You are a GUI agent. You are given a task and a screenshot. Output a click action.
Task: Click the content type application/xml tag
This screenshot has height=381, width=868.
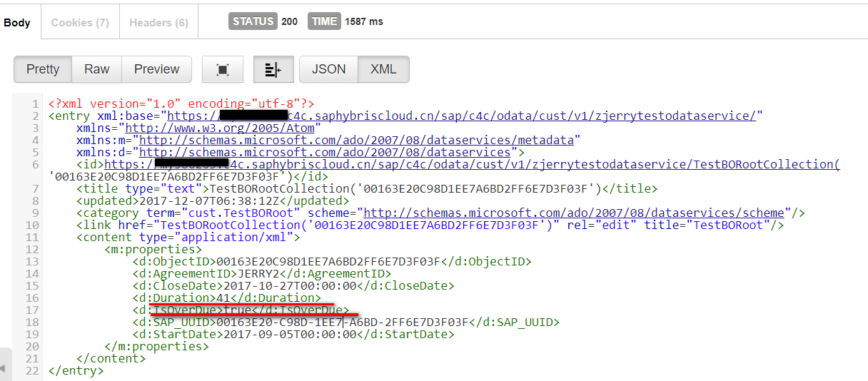[188, 238]
